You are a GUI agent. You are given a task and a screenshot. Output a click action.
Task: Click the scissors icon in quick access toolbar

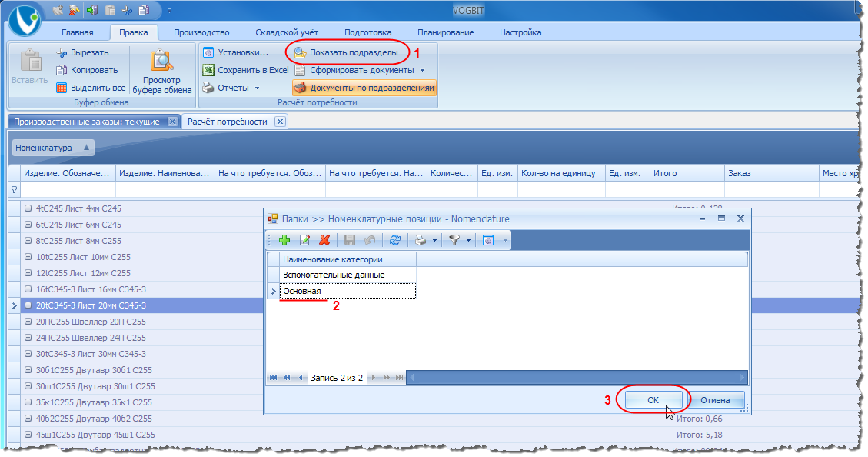coord(127,10)
